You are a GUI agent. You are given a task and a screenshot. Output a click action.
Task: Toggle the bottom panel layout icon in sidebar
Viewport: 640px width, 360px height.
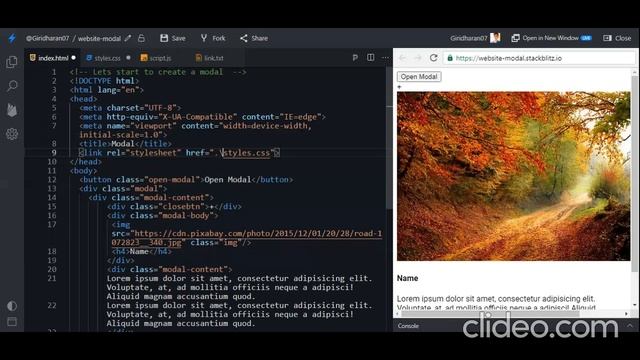(x=12, y=322)
